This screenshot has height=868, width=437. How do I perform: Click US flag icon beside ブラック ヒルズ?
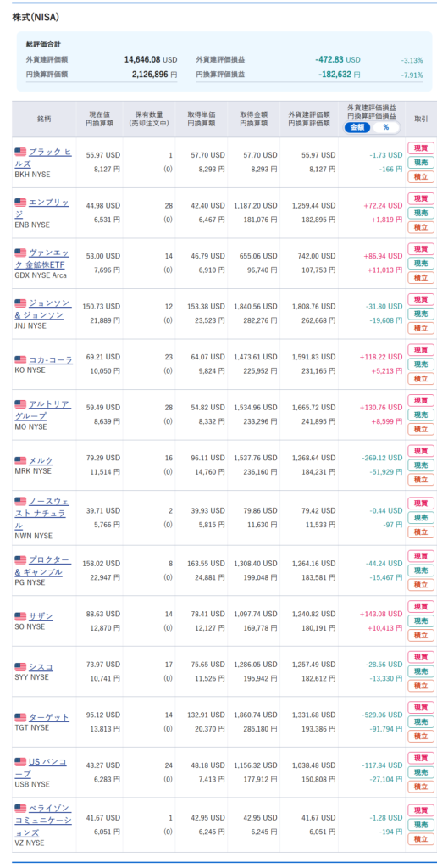click(x=20, y=152)
